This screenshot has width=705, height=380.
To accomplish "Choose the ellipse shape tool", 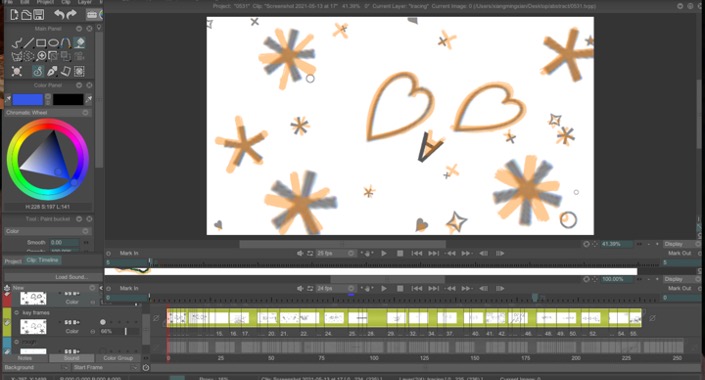I will [x=53, y=43].
